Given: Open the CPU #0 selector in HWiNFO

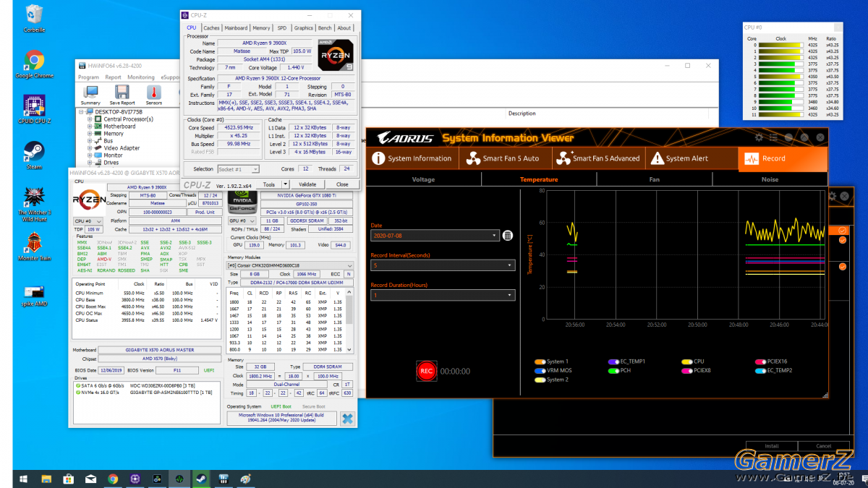Looking at the screenshot, I should click(88, 221).
